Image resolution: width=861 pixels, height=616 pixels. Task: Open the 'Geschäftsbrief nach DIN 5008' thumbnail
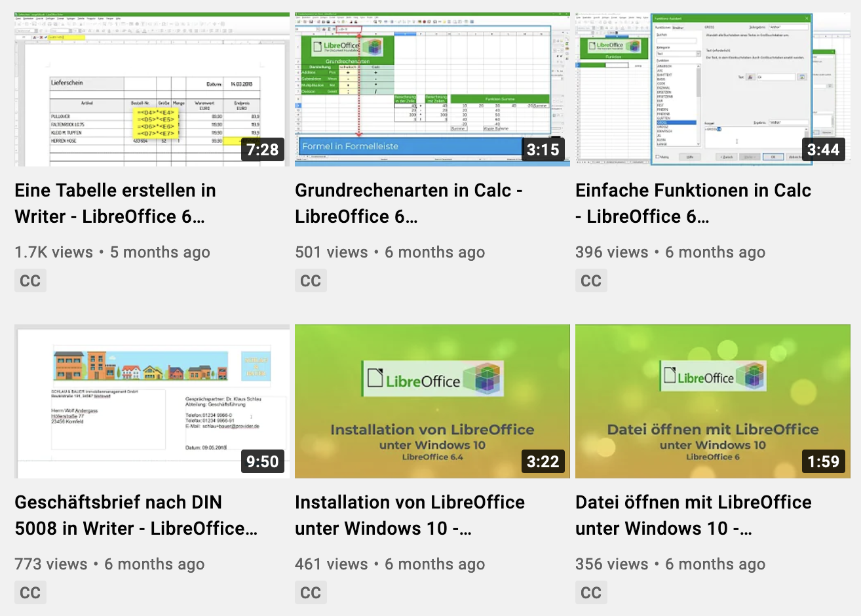152,401
